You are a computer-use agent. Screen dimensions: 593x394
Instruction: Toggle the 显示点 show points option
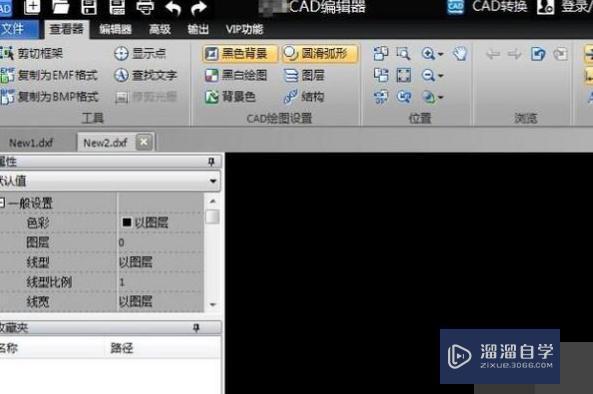140,53
